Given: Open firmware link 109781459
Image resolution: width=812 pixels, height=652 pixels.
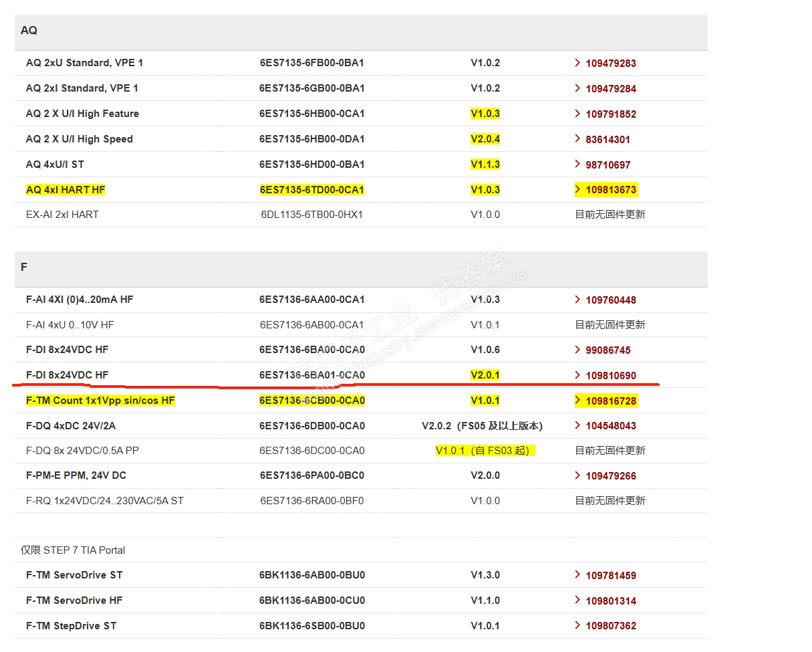Looking at the screenshot, I should pos(611,576).
